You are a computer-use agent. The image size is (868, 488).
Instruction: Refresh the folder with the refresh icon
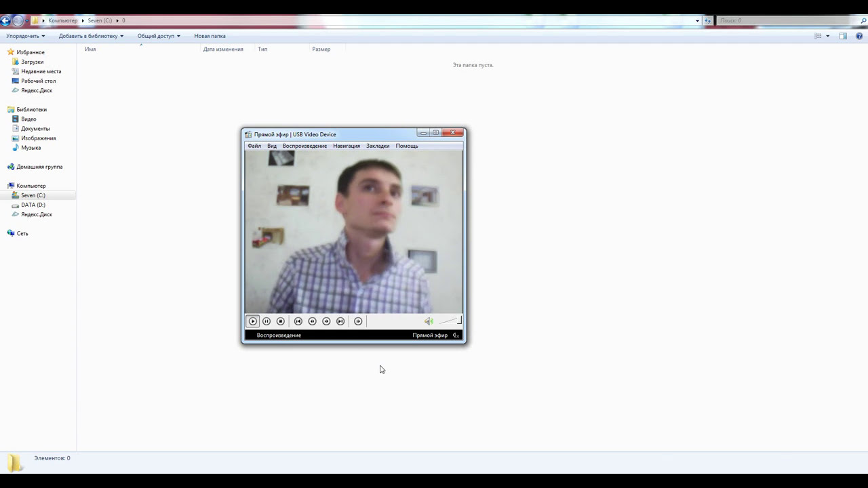coord(708,21)
